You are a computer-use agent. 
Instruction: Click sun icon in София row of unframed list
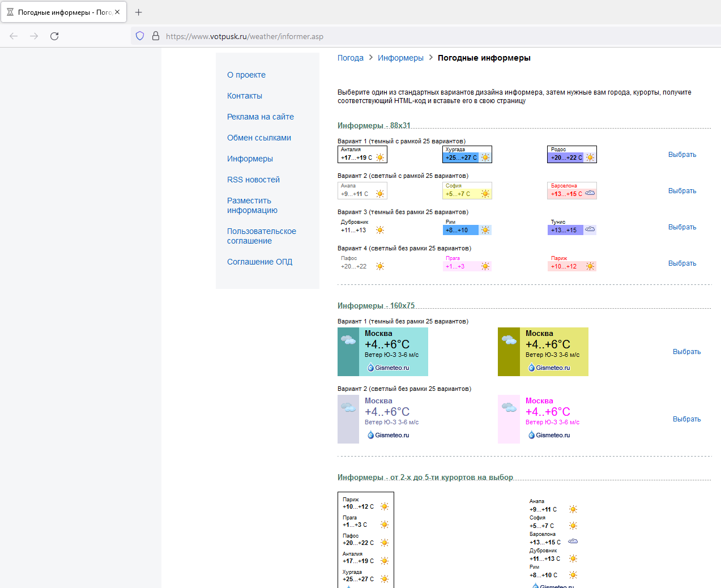(573, 526)
